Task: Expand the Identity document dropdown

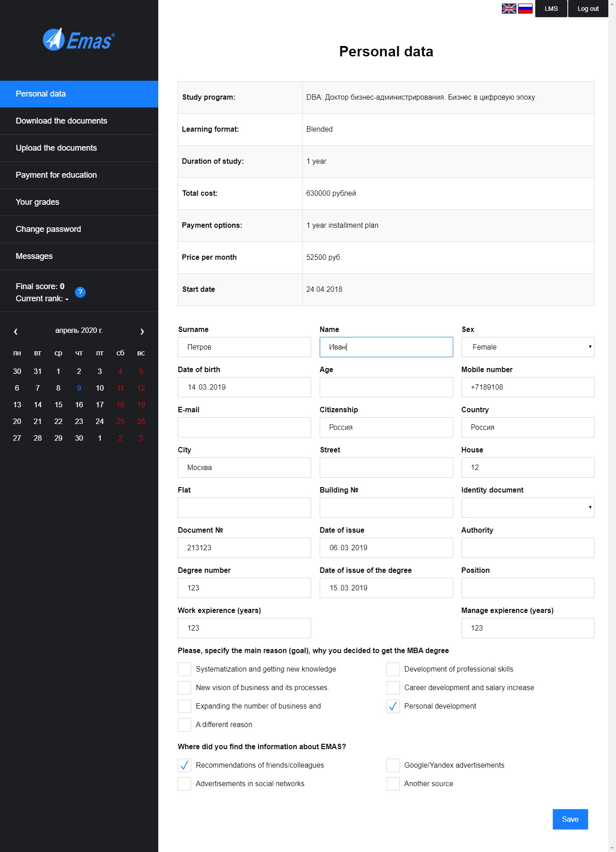Action: (x=528, y=507)
